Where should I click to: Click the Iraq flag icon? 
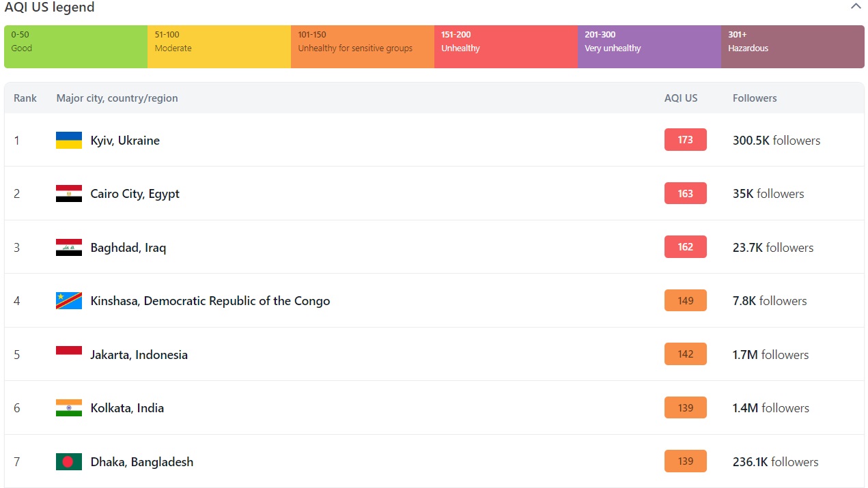[x=69, y=248]
